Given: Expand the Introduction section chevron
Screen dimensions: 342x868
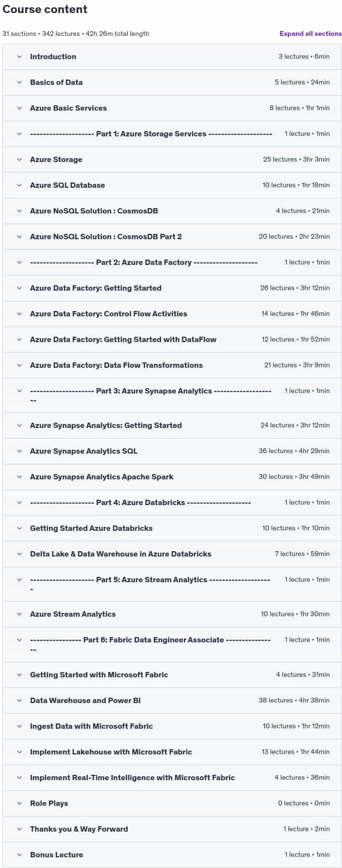Looking at the screenshot, I should click(19, 57).
